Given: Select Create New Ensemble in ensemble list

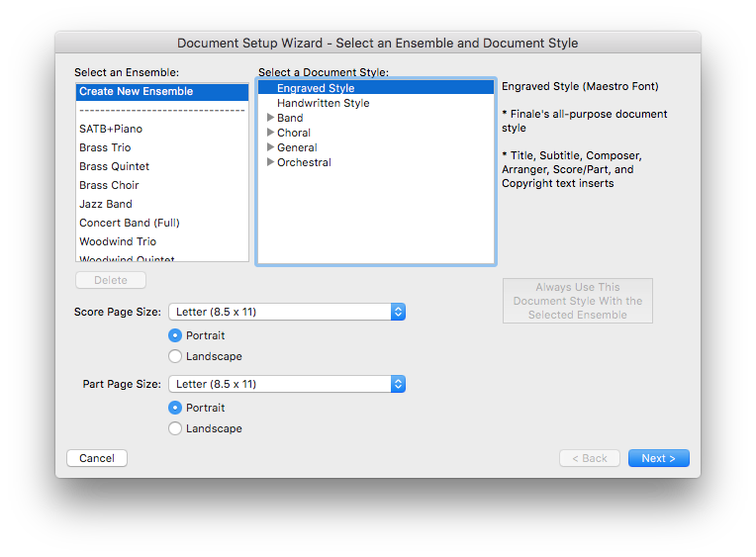Looking at the screenshot, I should pyautogui.click(x=162, y=92).
